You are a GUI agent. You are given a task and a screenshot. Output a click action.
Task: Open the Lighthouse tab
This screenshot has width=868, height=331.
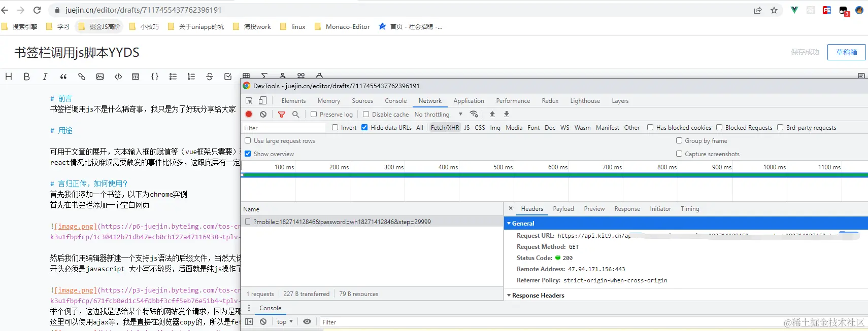point(585,101)
